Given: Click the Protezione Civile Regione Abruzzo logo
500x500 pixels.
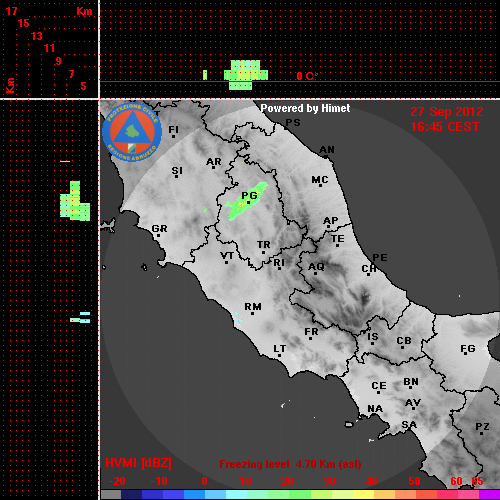Looking at the screenshot, I should click(132, 133).
